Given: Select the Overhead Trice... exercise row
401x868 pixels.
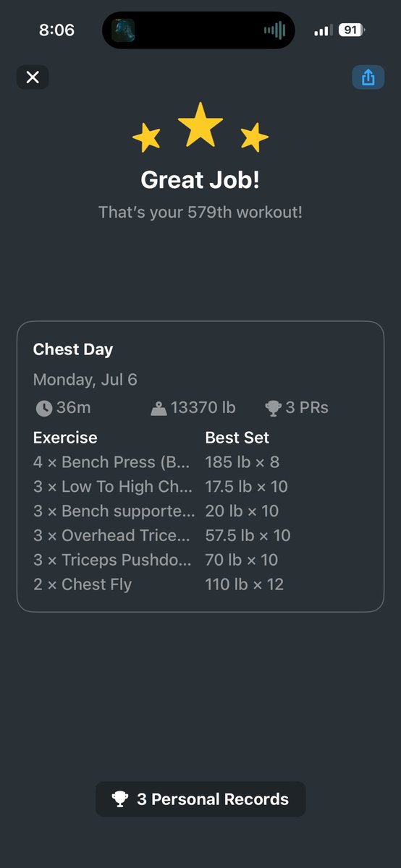Looking at the screenshot, I should [200, 535].
